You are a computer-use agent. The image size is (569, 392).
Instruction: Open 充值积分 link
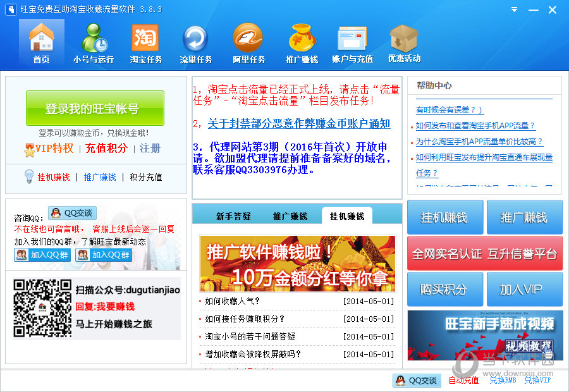point(106,148)
